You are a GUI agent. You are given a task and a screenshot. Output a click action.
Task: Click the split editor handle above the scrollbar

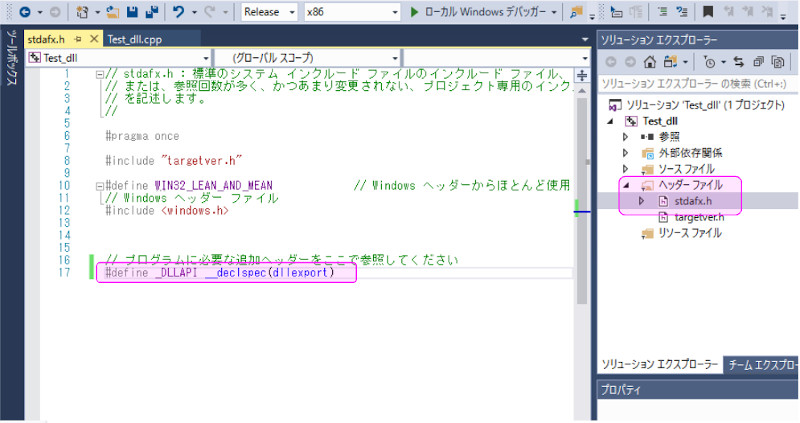[582, 76]
